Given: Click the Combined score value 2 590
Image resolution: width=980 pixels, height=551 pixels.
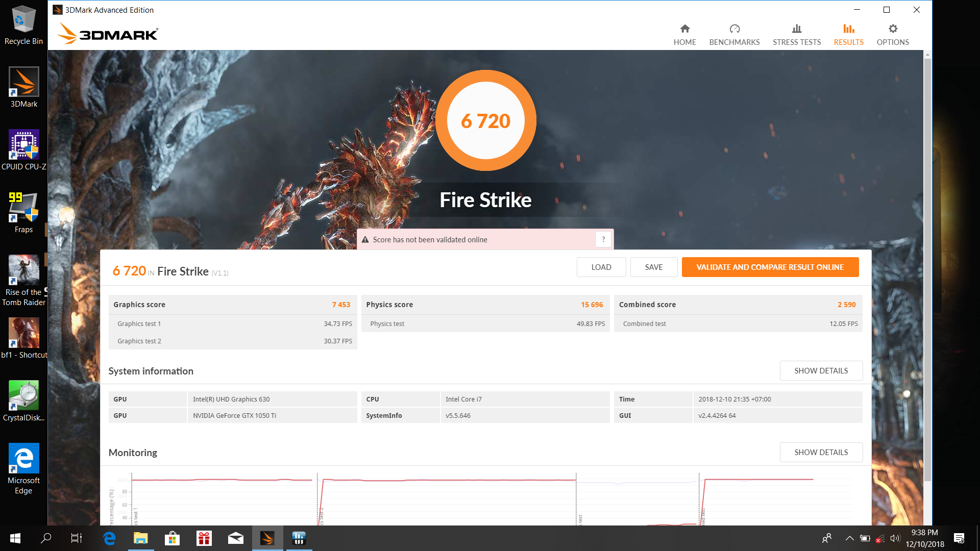Looking at the screenshot, I should tap(846, 305).
